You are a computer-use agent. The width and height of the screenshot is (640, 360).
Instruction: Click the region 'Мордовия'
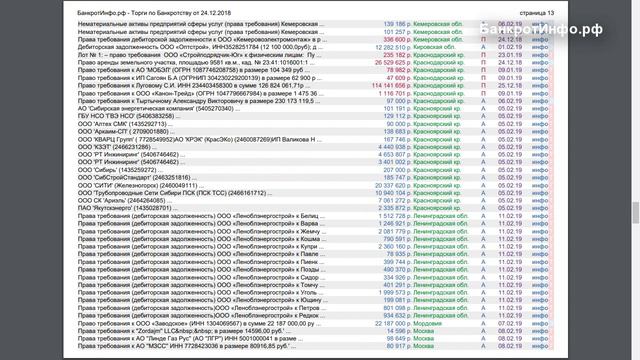[x=427, y=323]
